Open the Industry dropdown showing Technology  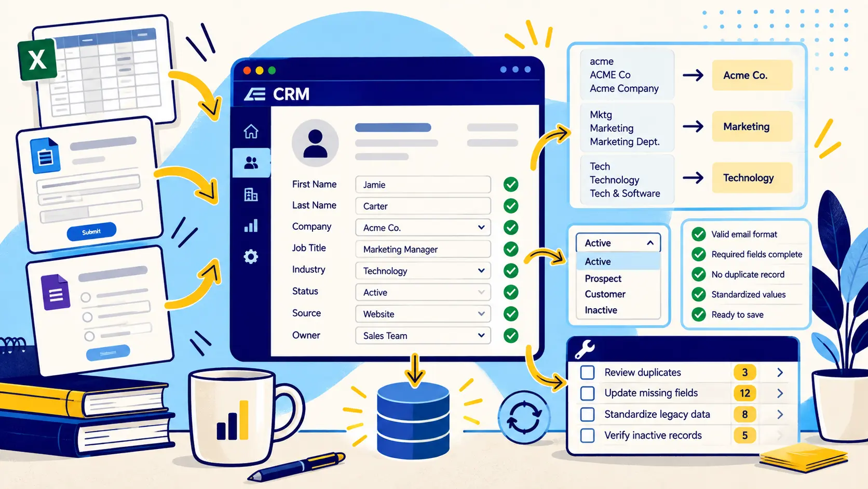423,271
